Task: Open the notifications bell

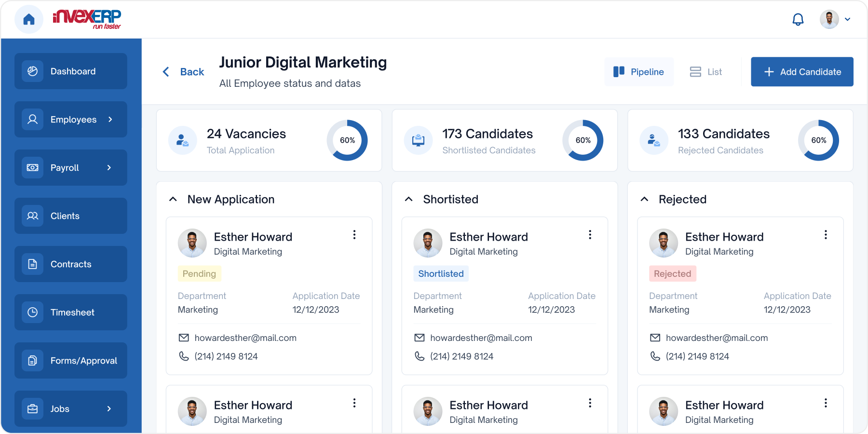Action: coord(798,19)
